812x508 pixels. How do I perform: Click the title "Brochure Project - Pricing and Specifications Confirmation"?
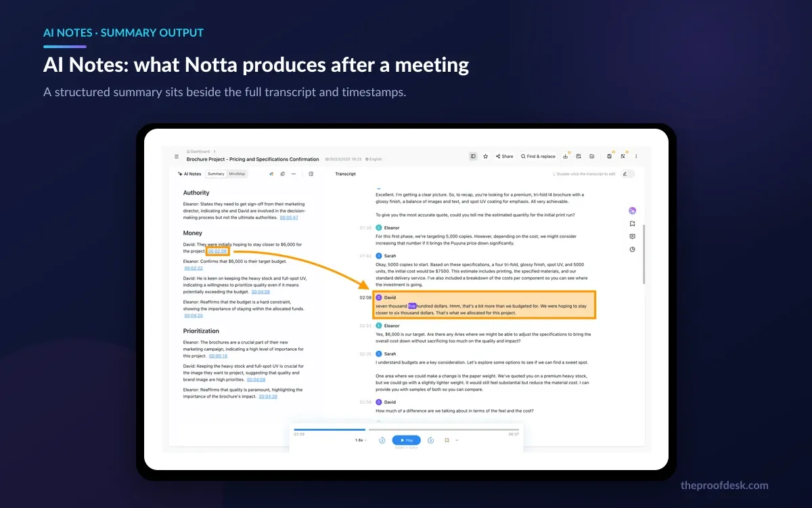pos(252,159)
